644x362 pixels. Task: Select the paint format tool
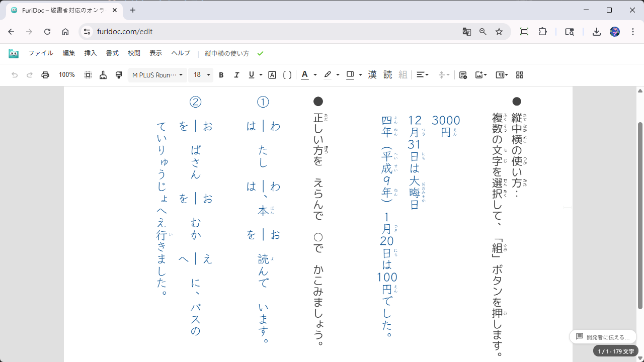pyautogui.click(x=118, y=74)
